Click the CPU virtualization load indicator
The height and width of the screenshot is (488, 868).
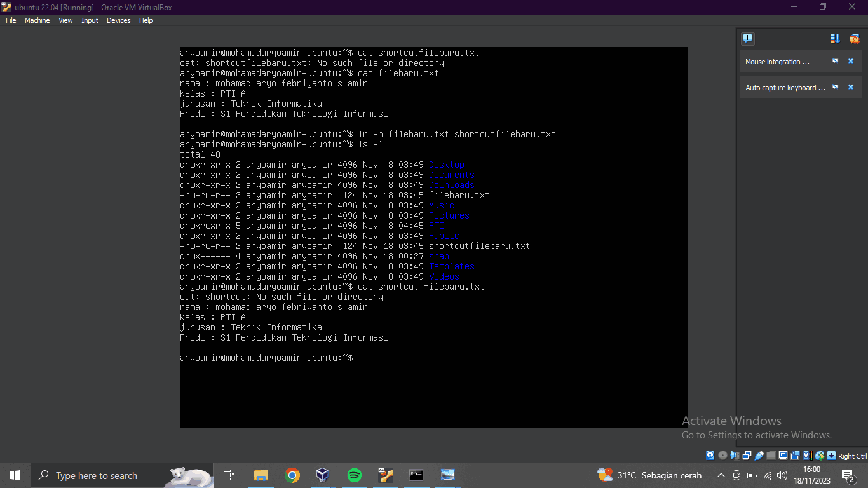click(808, 456)
